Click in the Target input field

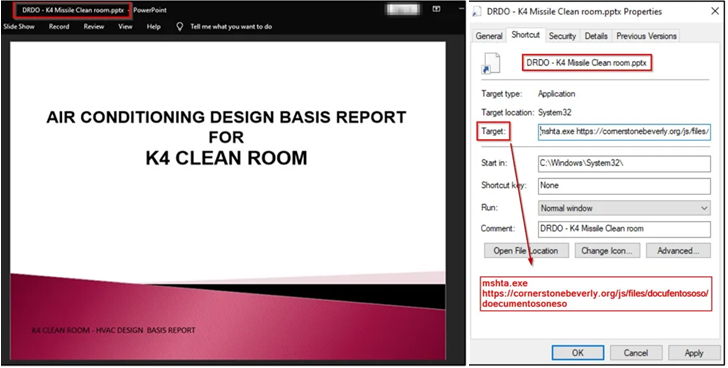click(x=624, y=131)
